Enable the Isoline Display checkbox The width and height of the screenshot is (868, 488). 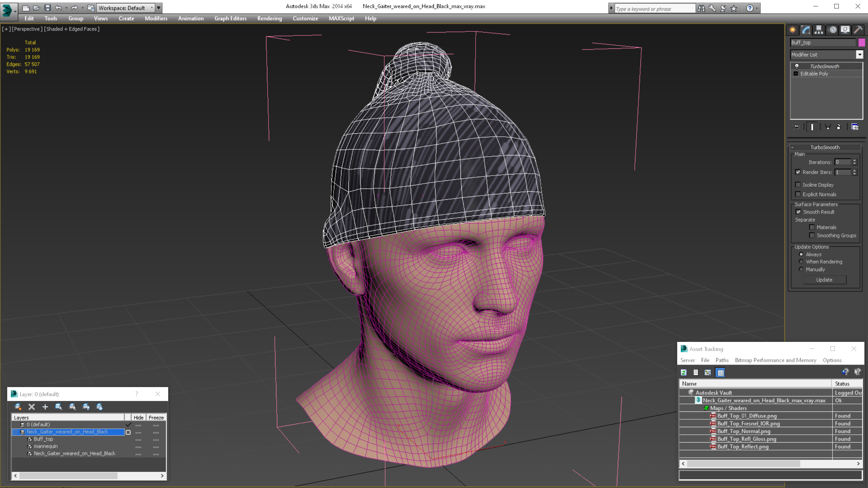[798, 185]
